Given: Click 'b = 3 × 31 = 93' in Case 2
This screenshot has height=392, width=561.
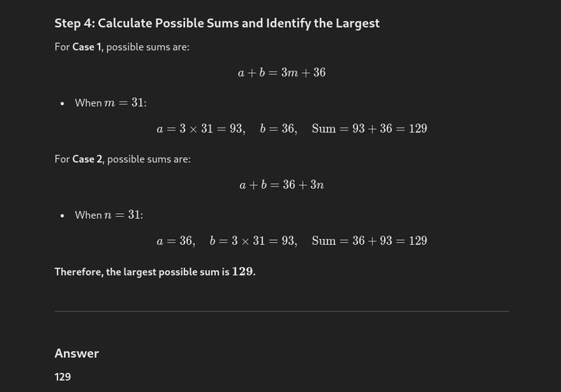Looking at the screenshot, I should [x=253, y=241].
